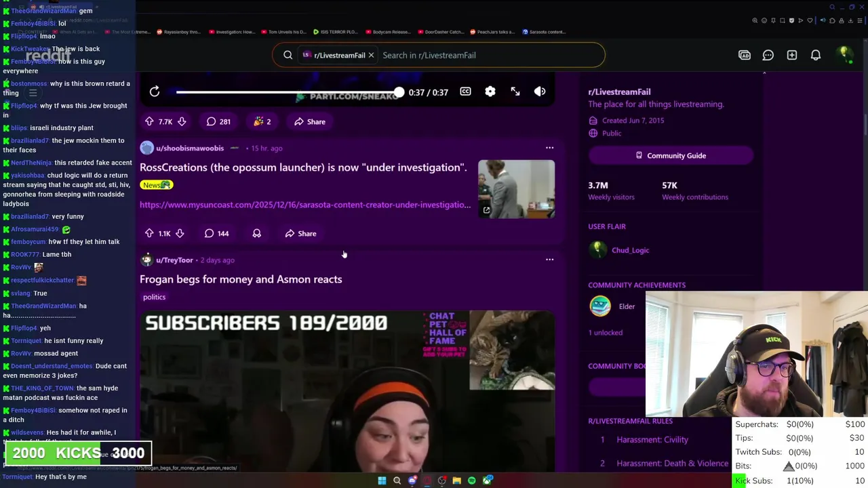The width and height of the screenshot is (868, 488).
Task: Share the post with 281 comments
Action: coord(310,121)
